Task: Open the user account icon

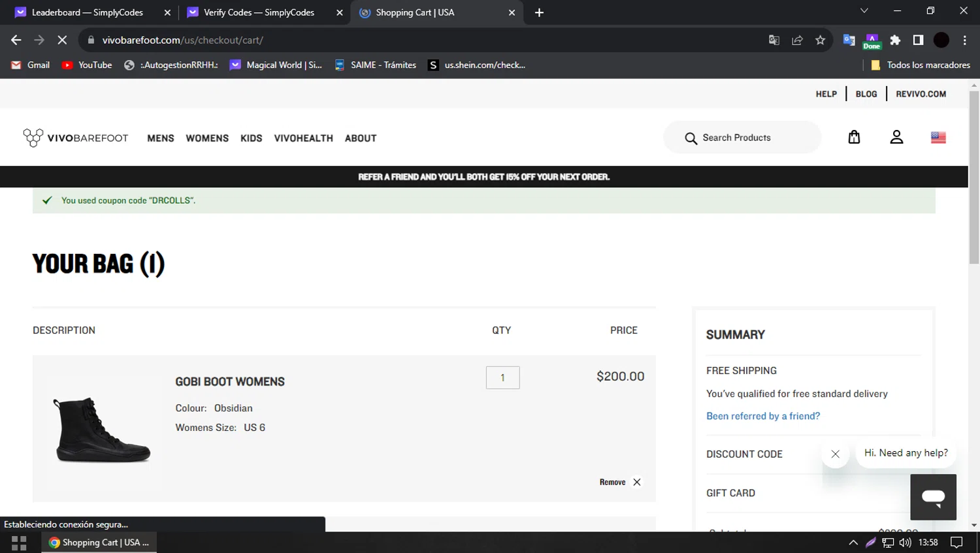Action: (896, 137)
